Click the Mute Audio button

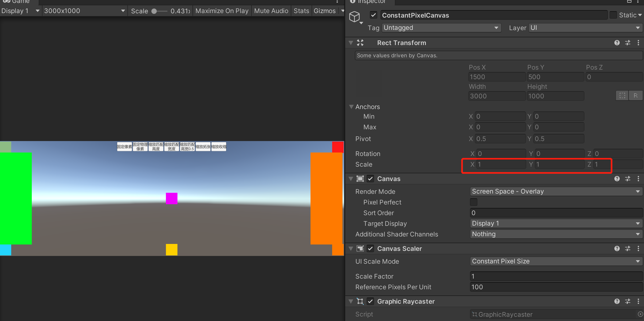coord(271,11)
